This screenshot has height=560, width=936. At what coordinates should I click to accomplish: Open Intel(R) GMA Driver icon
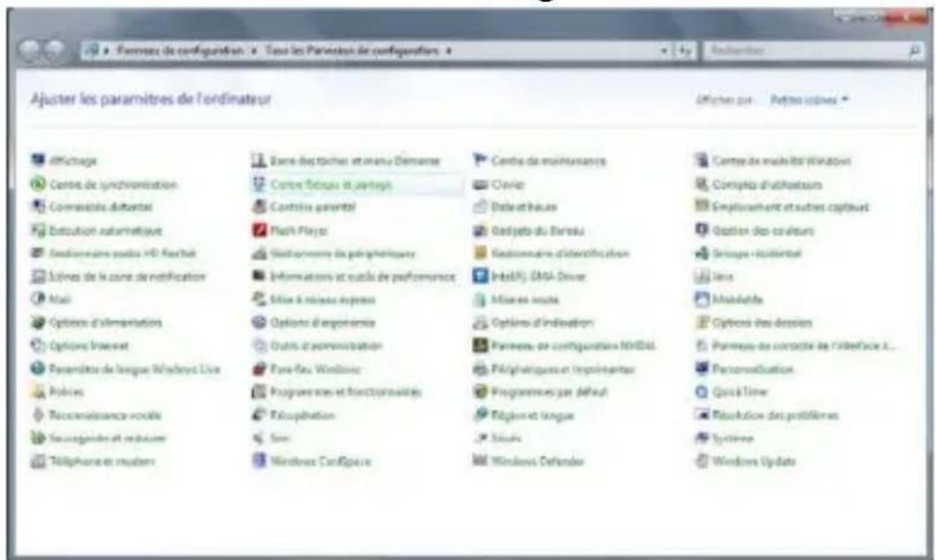[480, 276]
